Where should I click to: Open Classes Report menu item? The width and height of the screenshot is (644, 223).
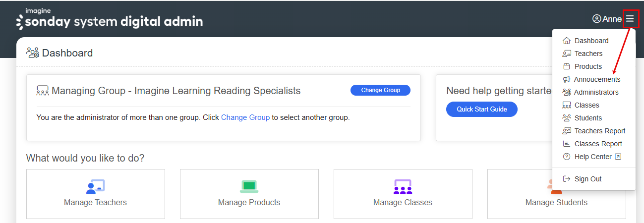[x=598, y=144]
